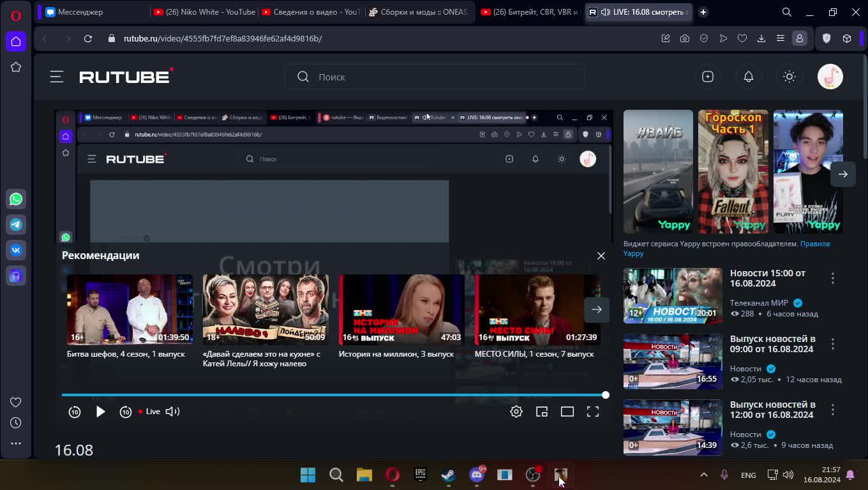This screenshot has width=868, height=490.
Task: Show hidden system tray icons
Action: pyautogui.click(x=703, y=475)
